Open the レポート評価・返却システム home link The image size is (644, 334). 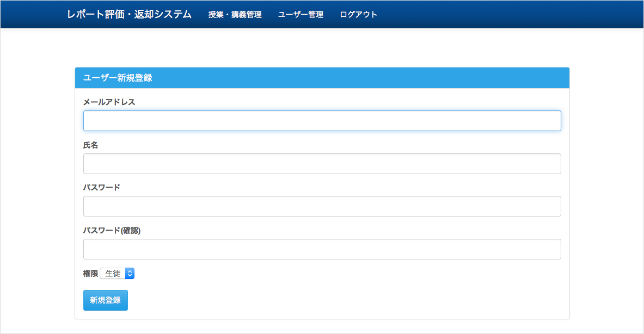129,15
